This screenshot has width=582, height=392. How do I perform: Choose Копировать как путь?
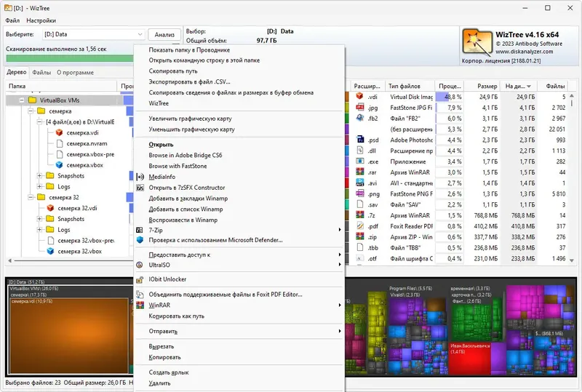click(176, 316)
